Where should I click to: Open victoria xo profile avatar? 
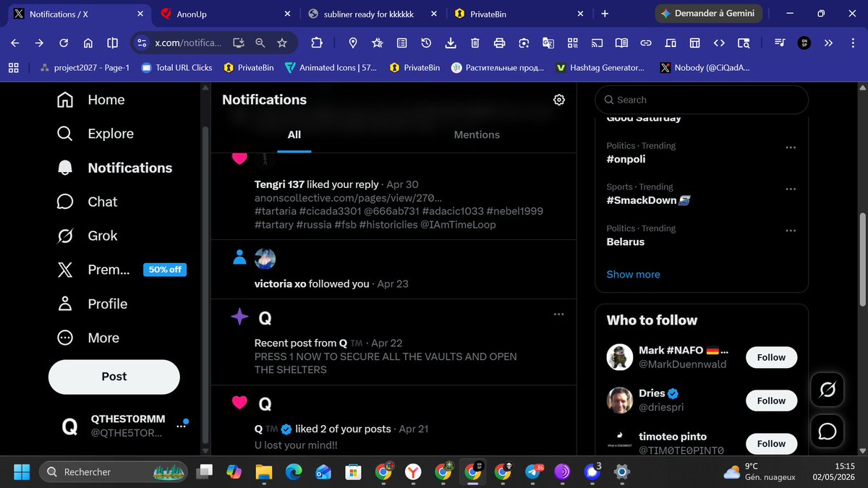pyautogui.click(x=265, y=258)
